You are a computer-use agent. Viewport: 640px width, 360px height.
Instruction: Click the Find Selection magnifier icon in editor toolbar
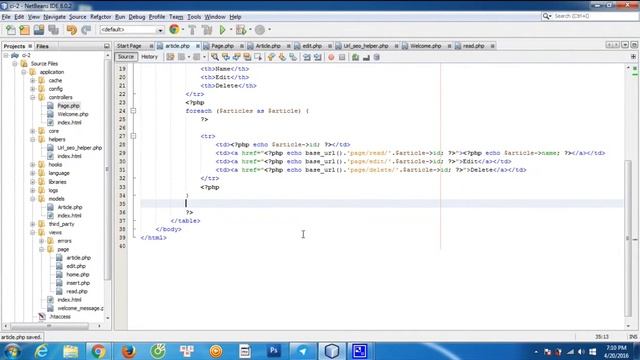coord(215,57)
